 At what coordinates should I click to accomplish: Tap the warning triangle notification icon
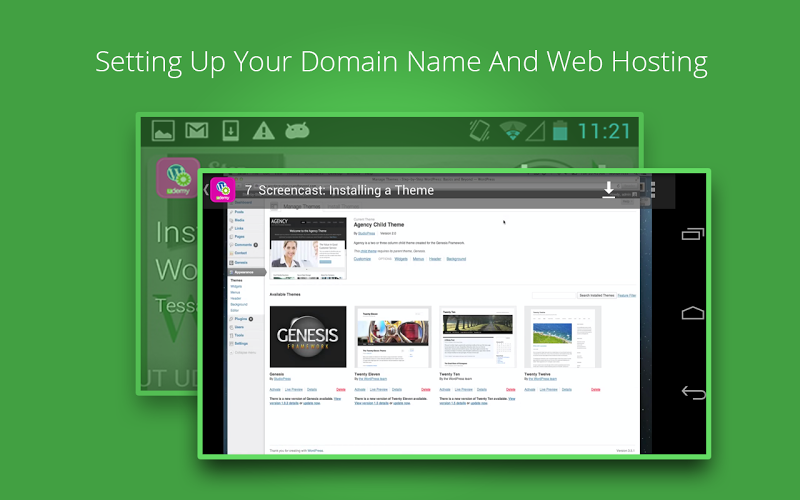[x=264, y=131]
